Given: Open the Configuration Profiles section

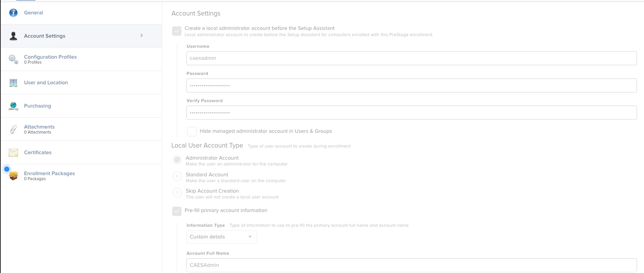Looking at the screenshot, I should [81, 59].
